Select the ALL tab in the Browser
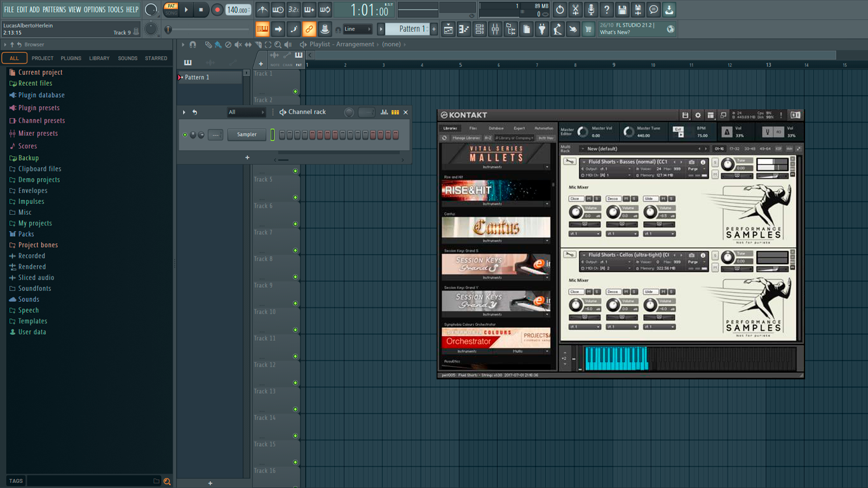 (x=14, y=58)
